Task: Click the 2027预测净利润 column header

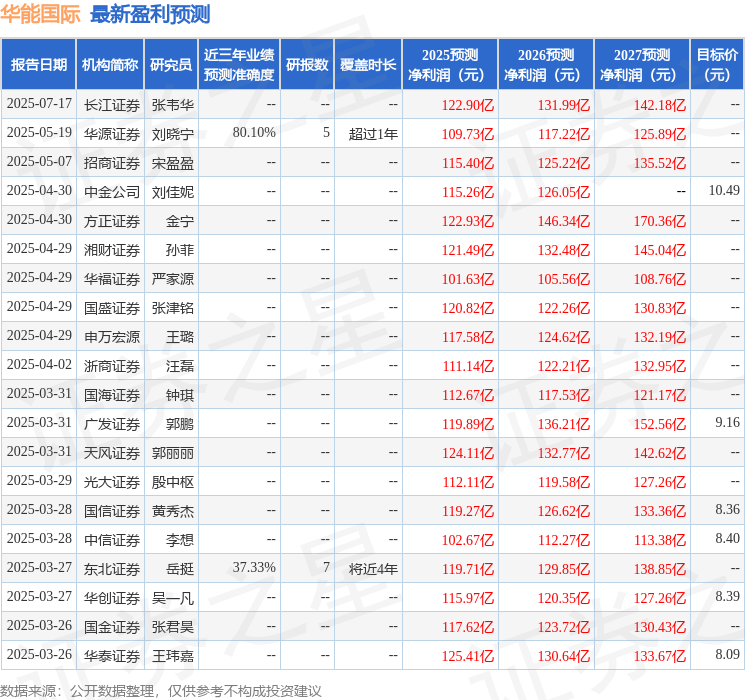Action: pos(641,64)
